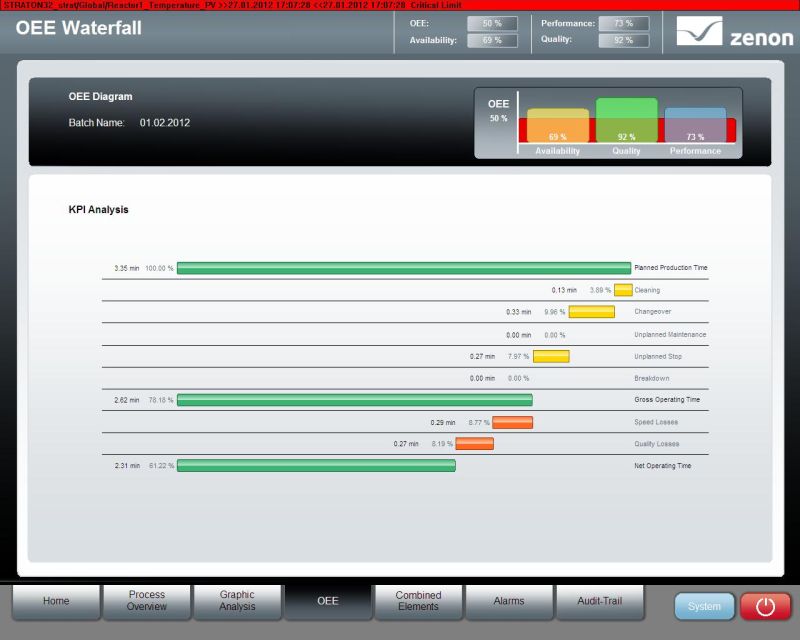Click the orange Speed Losses bar
This screenshot has width=800, height=640.
[512, 422]
